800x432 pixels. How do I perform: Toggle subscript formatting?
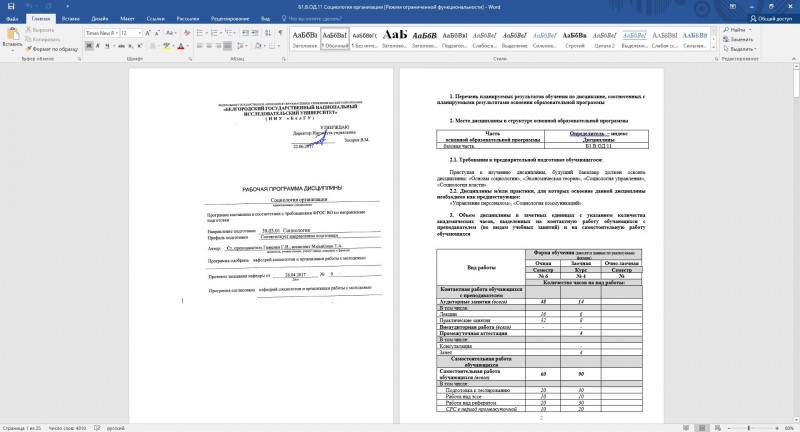point(131,46)
